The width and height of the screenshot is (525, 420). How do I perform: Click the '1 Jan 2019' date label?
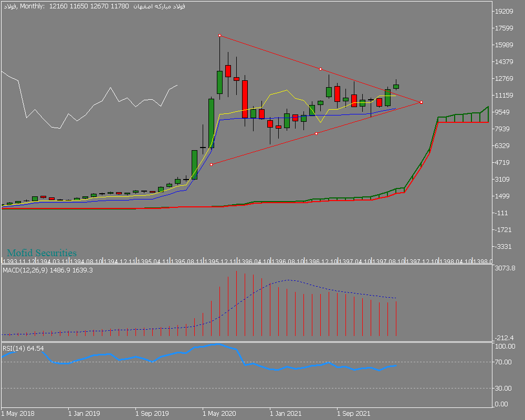84,413
